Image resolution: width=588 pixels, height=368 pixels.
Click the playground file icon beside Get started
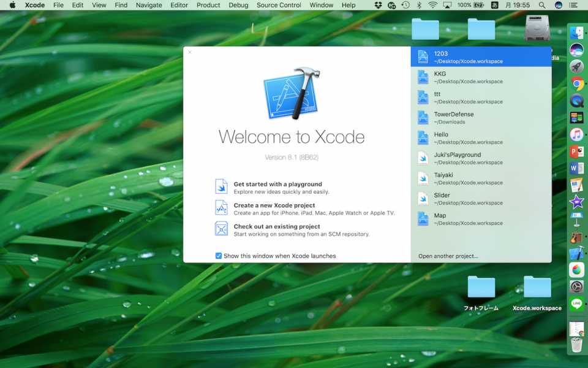(x=221, y=186)
